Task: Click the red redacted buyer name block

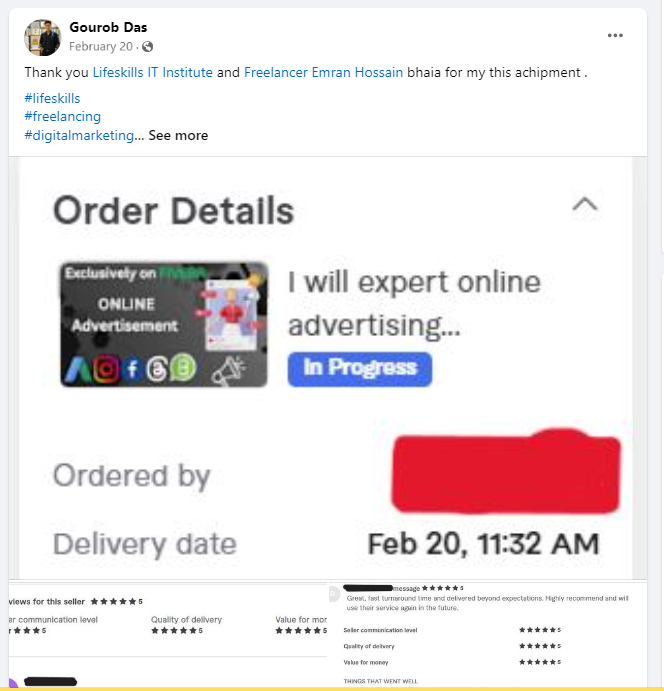Action: (x=506, y=472)
